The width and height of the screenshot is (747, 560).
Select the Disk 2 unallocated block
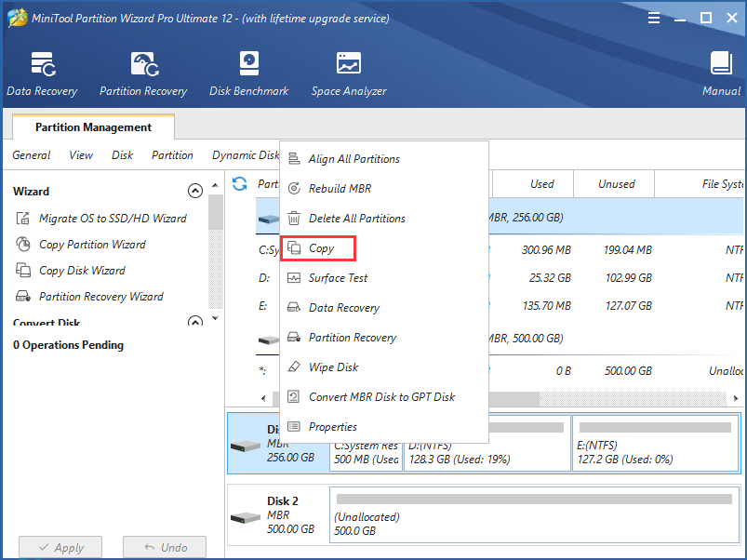pos(534,514)
